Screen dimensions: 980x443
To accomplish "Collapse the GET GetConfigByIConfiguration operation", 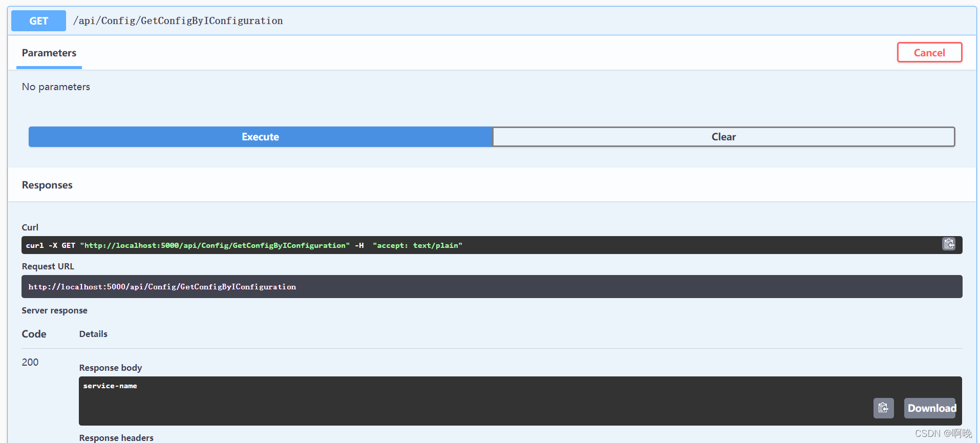I will [492, 20].
